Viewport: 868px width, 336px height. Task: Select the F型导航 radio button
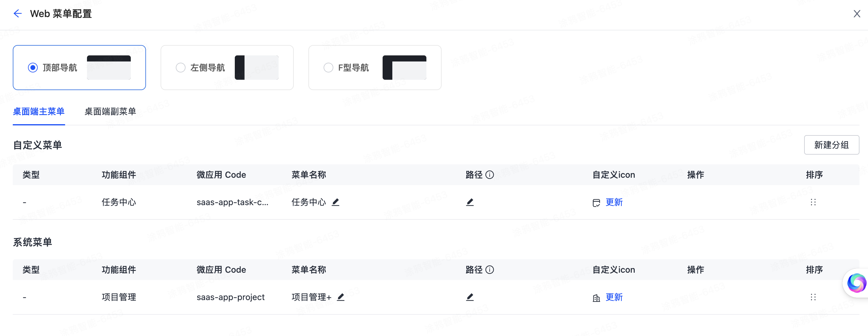click(x=328, y=68)
